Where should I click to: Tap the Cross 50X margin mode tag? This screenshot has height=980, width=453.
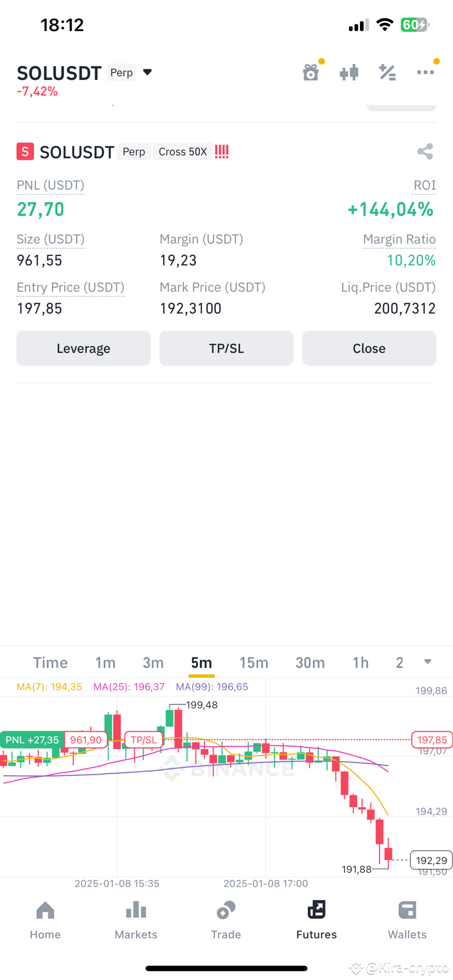click(183, 151)
